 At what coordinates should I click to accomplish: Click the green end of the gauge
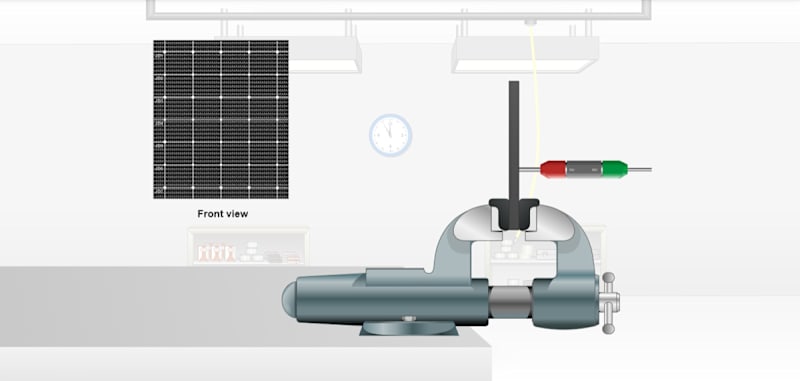[615, 169]
